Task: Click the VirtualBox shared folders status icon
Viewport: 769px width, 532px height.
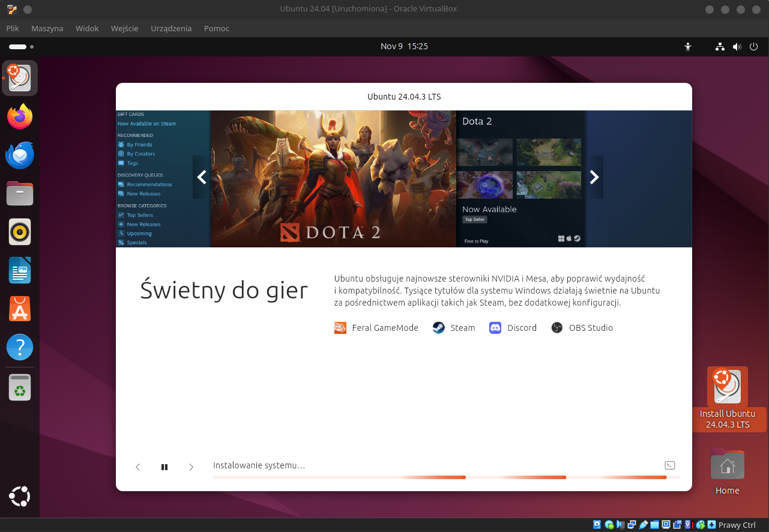Action: point(654,525)
